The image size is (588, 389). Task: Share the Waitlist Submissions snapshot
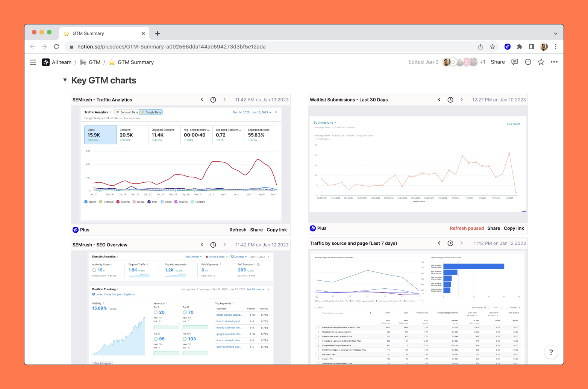click(494, 228)
